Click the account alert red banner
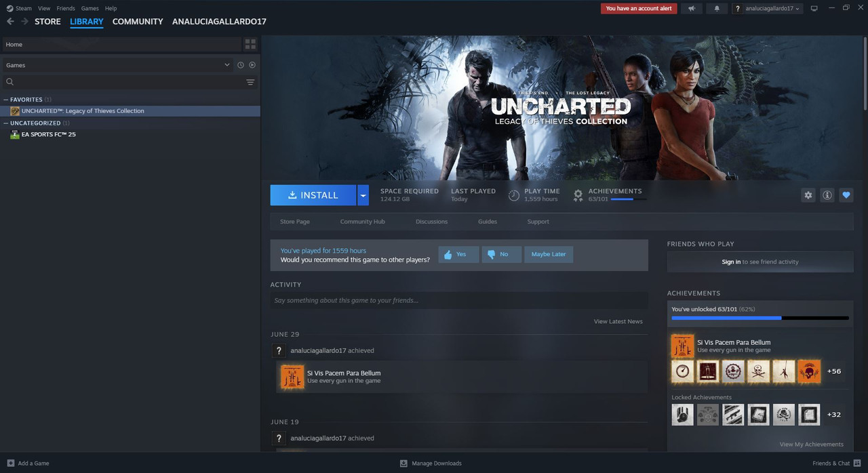 639,9
